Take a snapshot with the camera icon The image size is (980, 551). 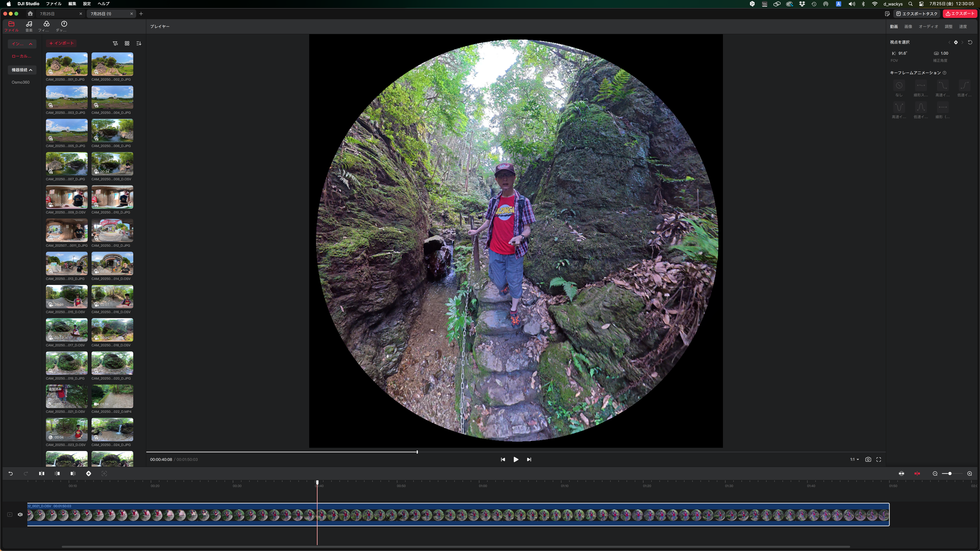click(868, 459)
